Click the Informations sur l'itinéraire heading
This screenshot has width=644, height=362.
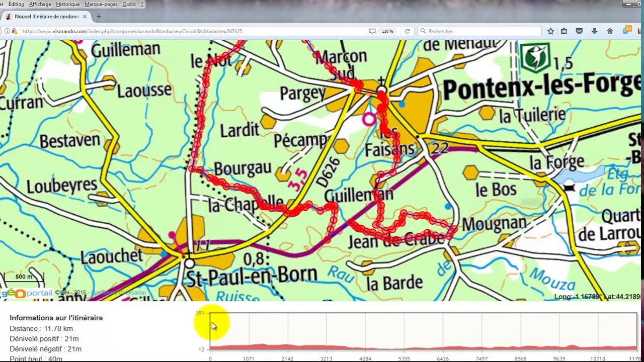56,318
